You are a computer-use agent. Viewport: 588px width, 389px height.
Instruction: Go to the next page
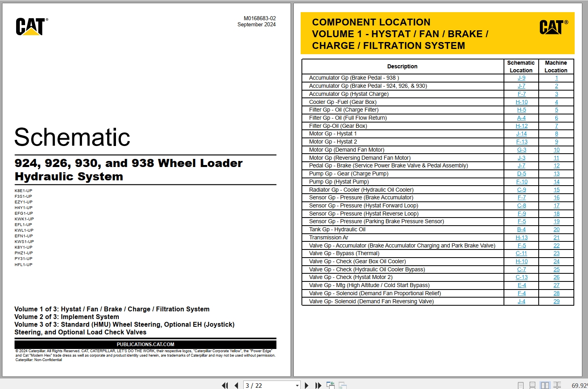point(306,385)
